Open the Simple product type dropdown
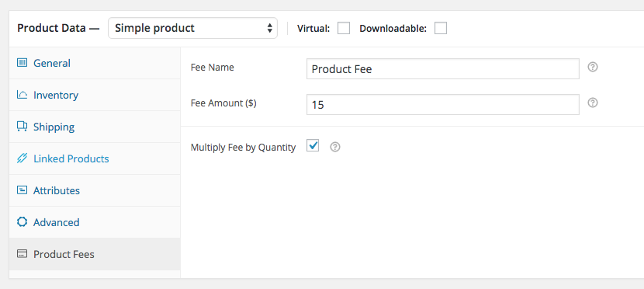 pyautogui.click(x=192, y=29)
